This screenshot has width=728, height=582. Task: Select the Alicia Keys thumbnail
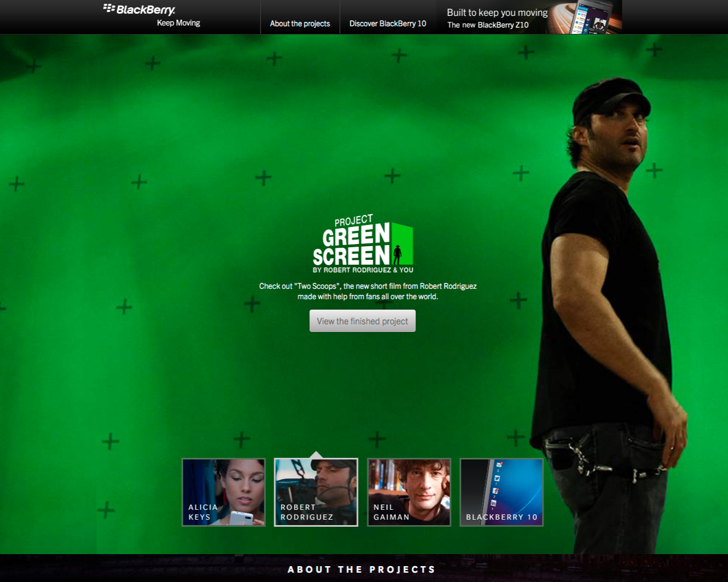(x=223, y=492)
